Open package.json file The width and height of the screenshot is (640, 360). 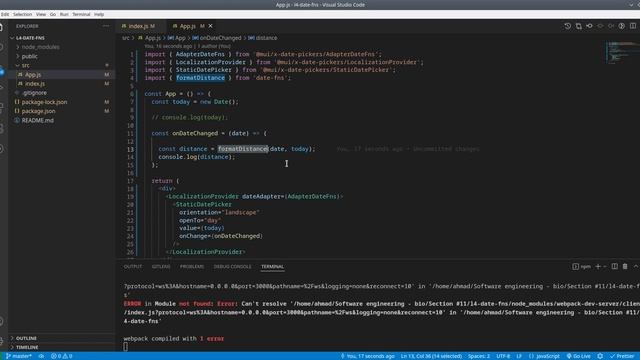(x=38, y=111)
